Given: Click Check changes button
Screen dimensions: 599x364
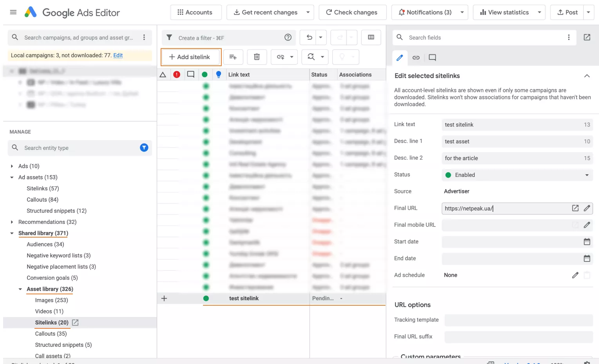Looking at the screenshot, I should (352, 12).
